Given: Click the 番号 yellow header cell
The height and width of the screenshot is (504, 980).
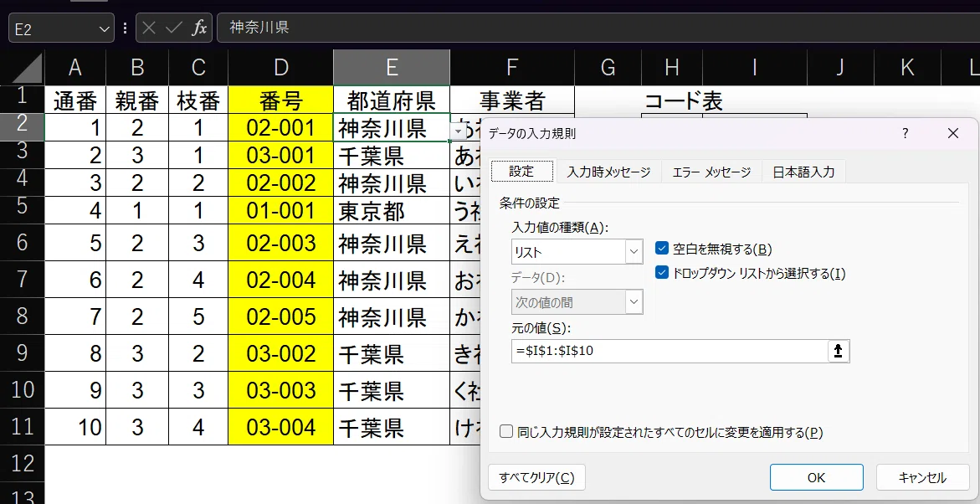Looking at the screenshot, I should [281, 100].
